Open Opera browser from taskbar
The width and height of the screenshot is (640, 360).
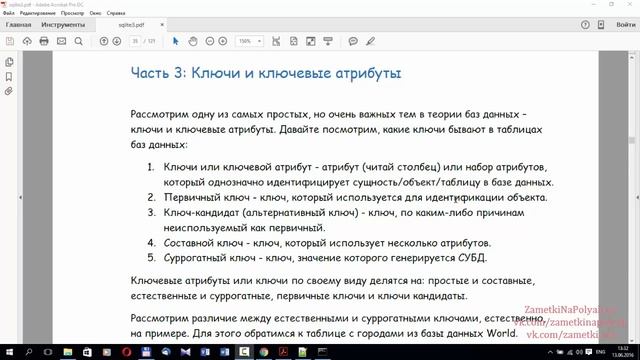(x=127, y=352)
